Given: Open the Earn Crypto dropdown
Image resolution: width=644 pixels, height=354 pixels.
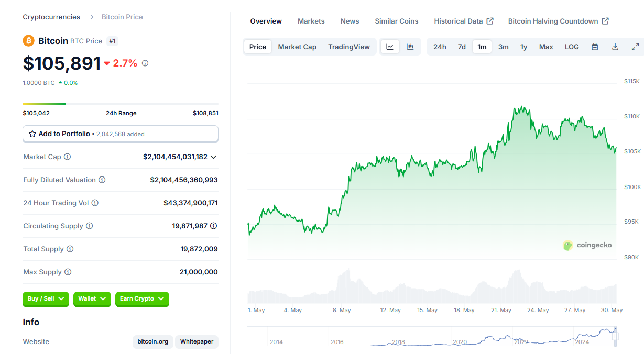Looking at the screenshot, I should [142, 298].
